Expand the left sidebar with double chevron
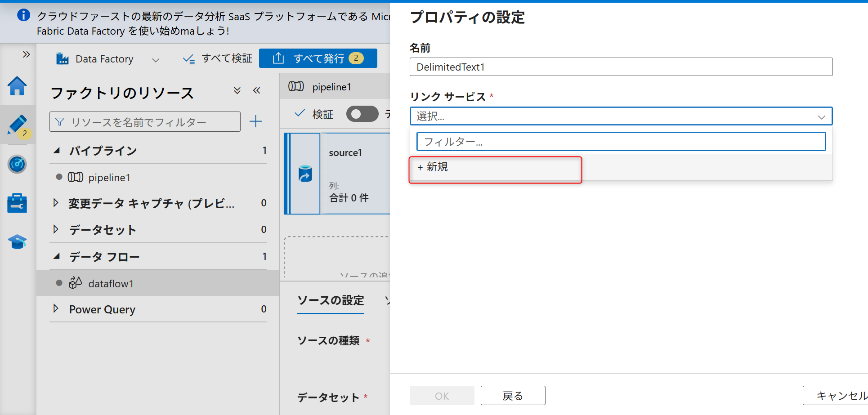The image size is (868, 415). [x=26, y=54]
